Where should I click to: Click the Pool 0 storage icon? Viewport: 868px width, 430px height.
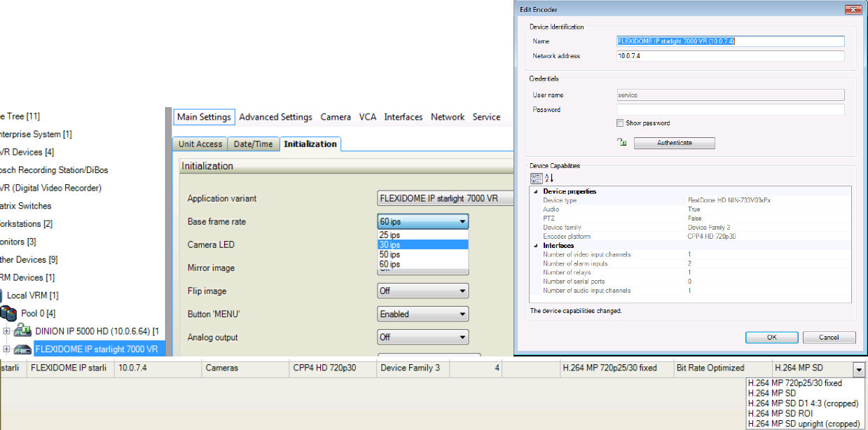(8, 313)
